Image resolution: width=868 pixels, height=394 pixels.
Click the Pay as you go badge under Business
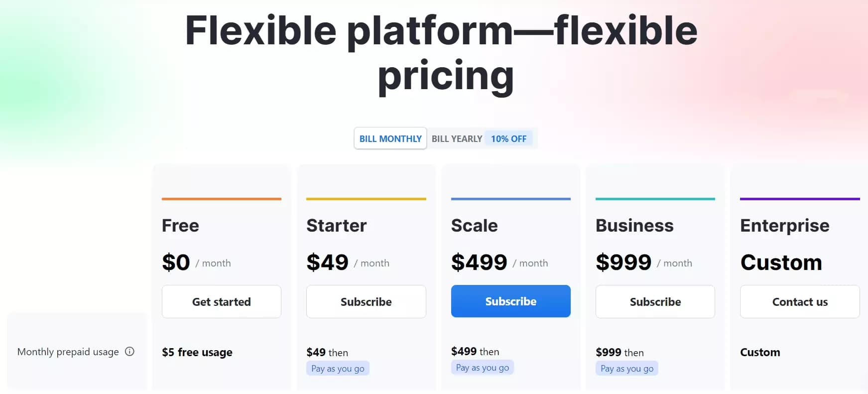627,368
